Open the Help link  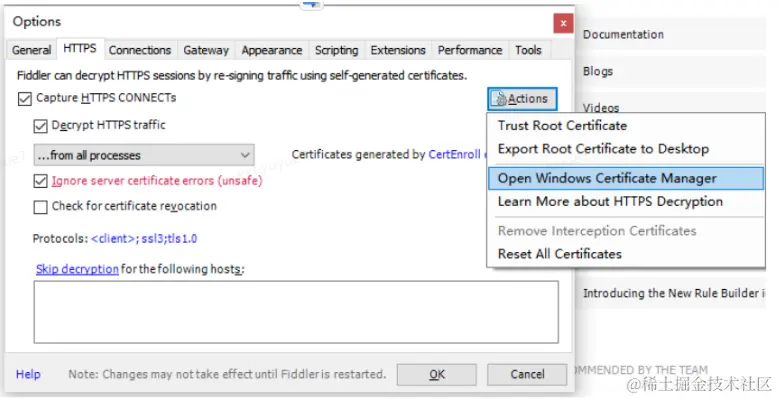28,374
